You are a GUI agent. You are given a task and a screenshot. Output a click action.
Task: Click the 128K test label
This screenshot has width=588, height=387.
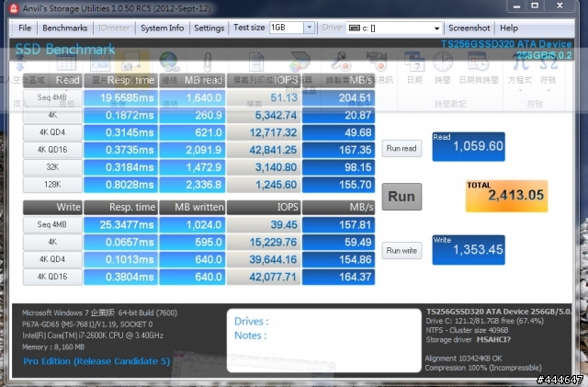point(52,184)
